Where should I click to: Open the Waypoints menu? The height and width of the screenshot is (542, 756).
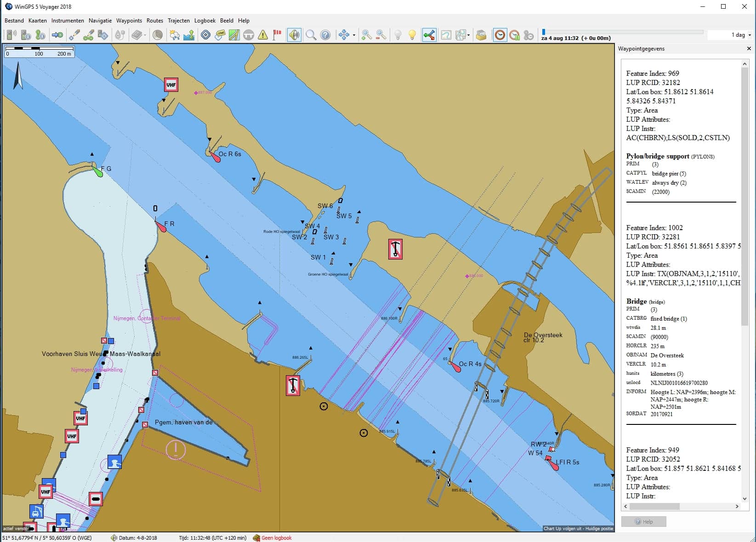click(129, 21)
